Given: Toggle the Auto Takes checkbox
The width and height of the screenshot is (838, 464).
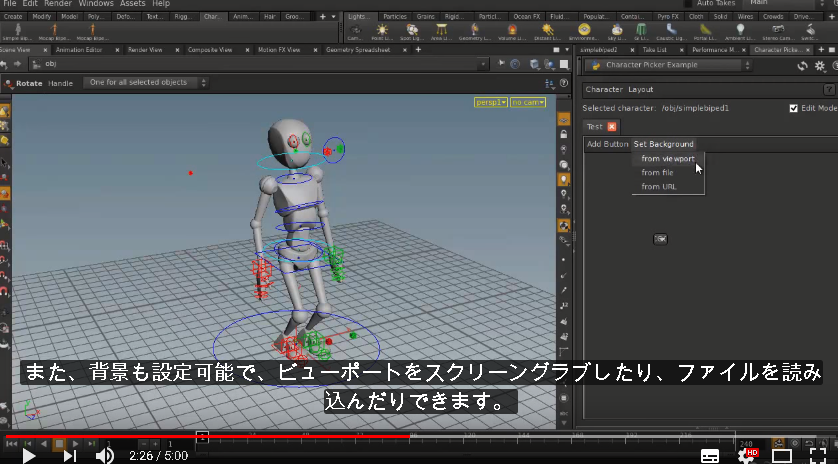Looking at the screenshot, I should pos(690,3).
